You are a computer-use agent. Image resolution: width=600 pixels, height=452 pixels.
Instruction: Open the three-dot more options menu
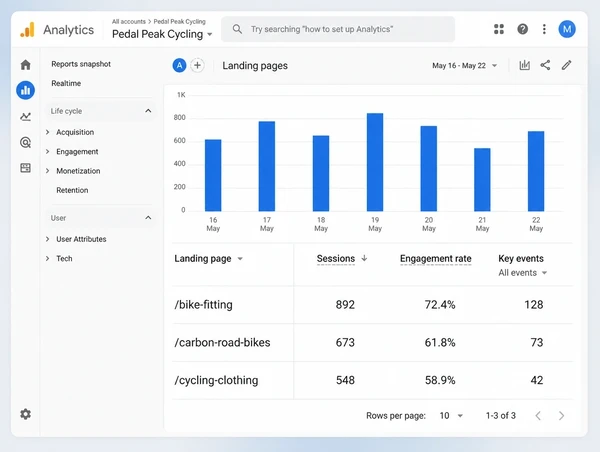coord(544,29)
